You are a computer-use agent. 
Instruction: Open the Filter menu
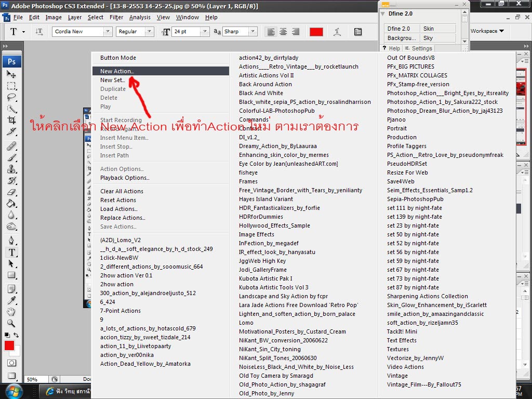point(116,17)
